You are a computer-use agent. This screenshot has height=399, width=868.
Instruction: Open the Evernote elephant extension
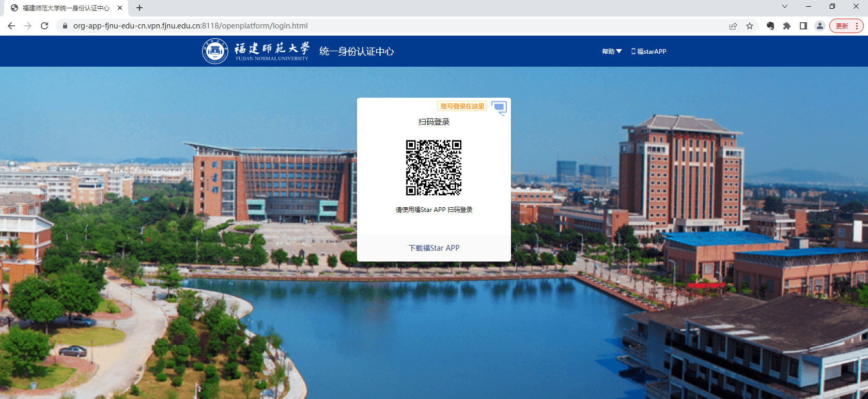770,26
